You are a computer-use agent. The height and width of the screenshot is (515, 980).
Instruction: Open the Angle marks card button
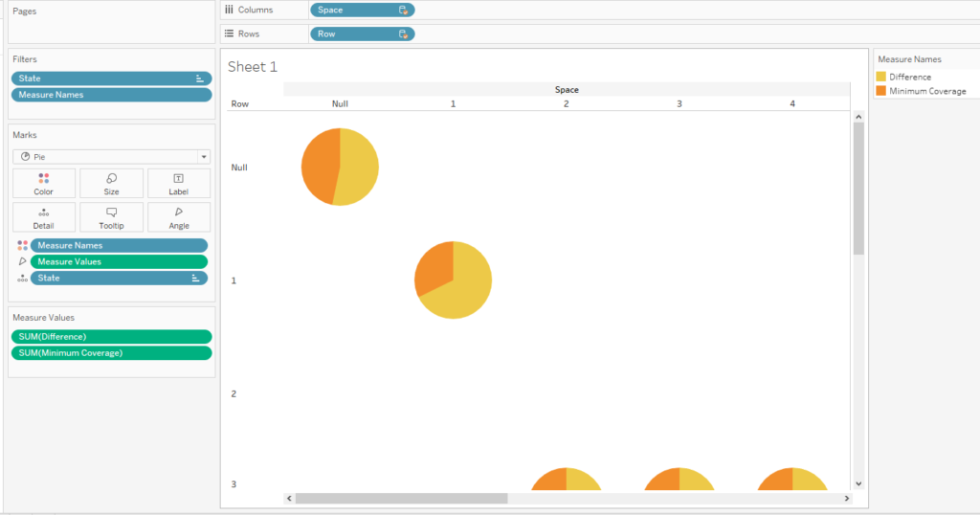tap(179, 217)
